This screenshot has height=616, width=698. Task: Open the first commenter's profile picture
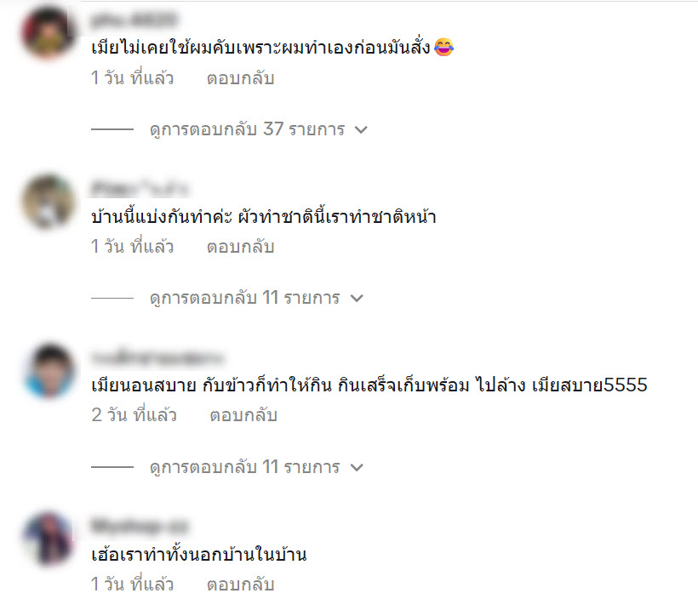pyautogui.click(x=49, y=32)
